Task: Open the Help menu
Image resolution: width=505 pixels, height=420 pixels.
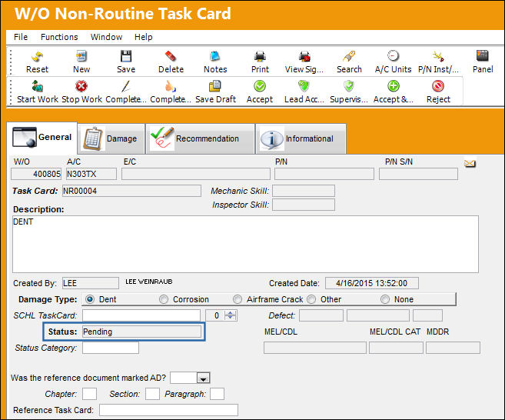Action: (x=143, y=37)
